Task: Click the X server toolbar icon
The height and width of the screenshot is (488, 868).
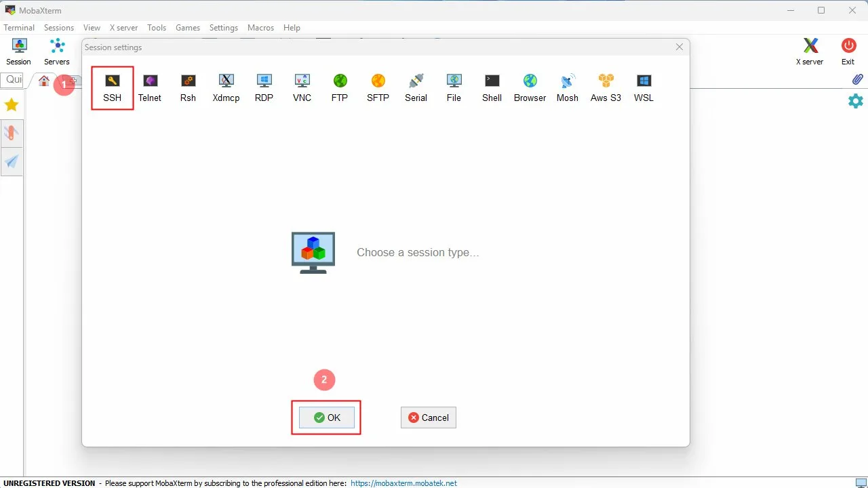Action: [x=810, y=52]
